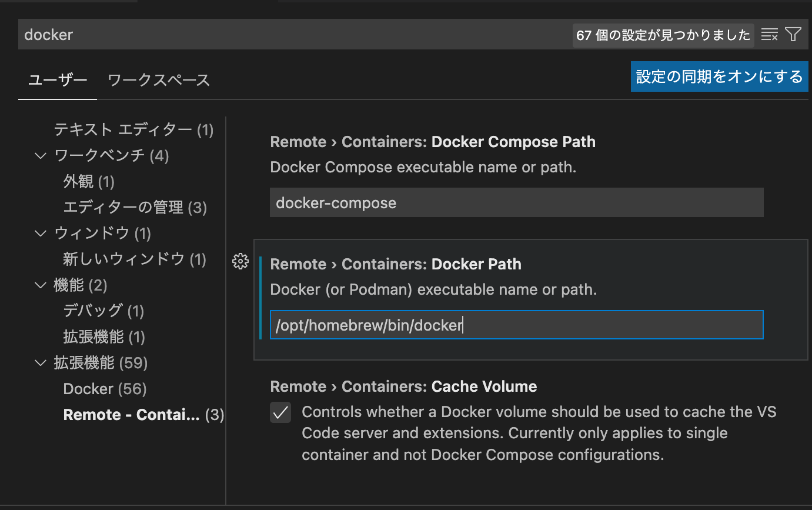Collapse the 拡張機能 (59) tree section
This screenshot has height=510, width=812.
coord(41,363)
